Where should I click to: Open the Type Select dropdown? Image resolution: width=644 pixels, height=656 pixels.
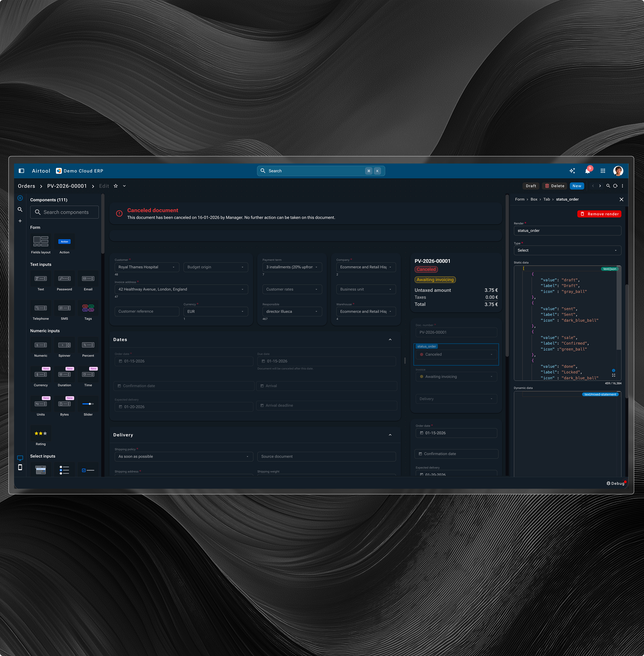pyautogui.click(x=567, y=250)
